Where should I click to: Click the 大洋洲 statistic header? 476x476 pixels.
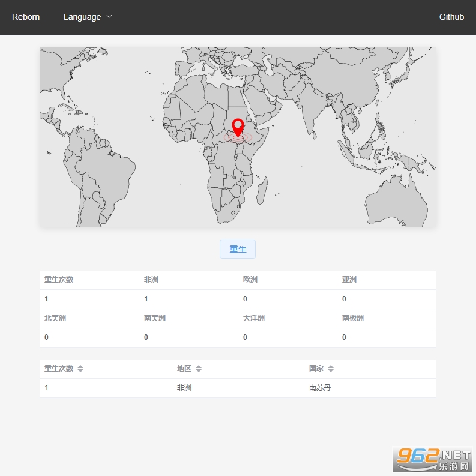[x=254, y=318]
